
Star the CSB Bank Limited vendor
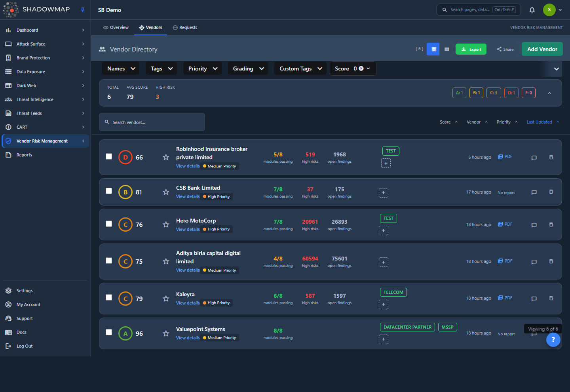tap(166, 192)
